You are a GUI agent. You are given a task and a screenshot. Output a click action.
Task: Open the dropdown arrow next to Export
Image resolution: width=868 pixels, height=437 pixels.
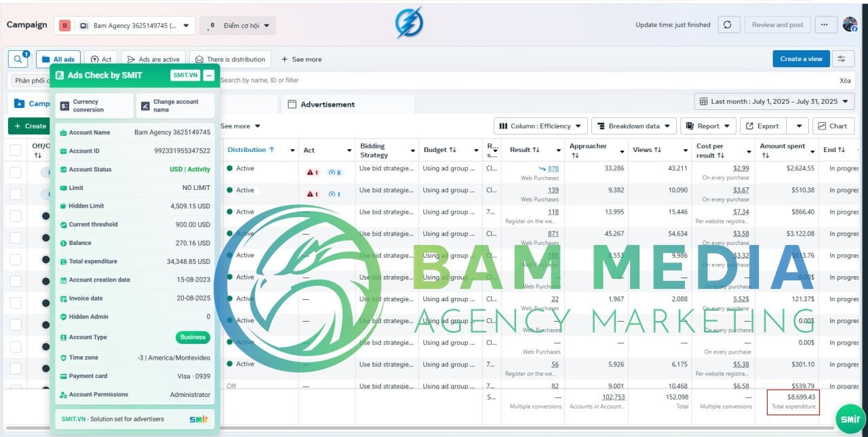(x=798, y=126)
